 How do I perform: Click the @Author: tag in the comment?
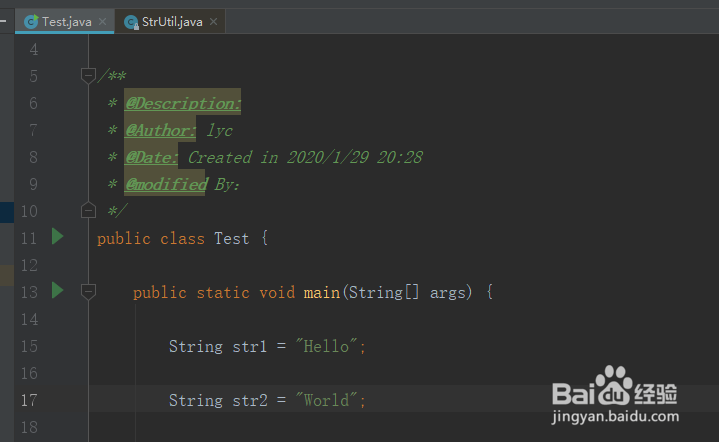[160, 130]
